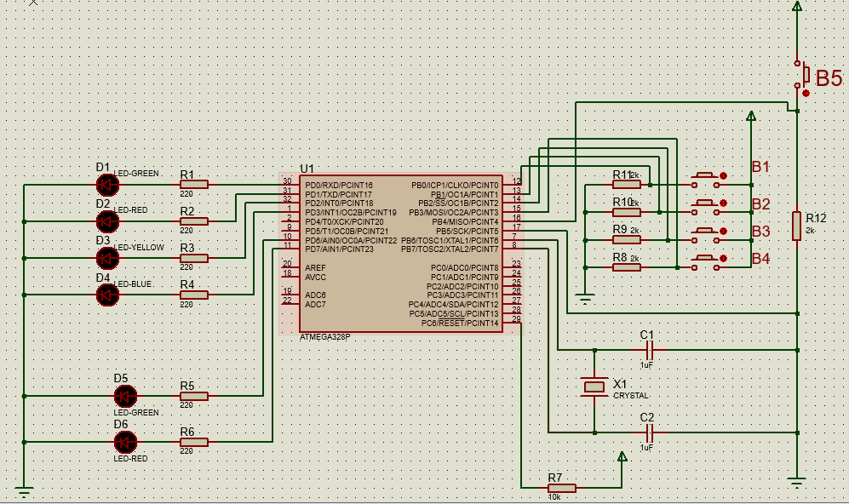Click resistor R2 body

pos(194,221)
